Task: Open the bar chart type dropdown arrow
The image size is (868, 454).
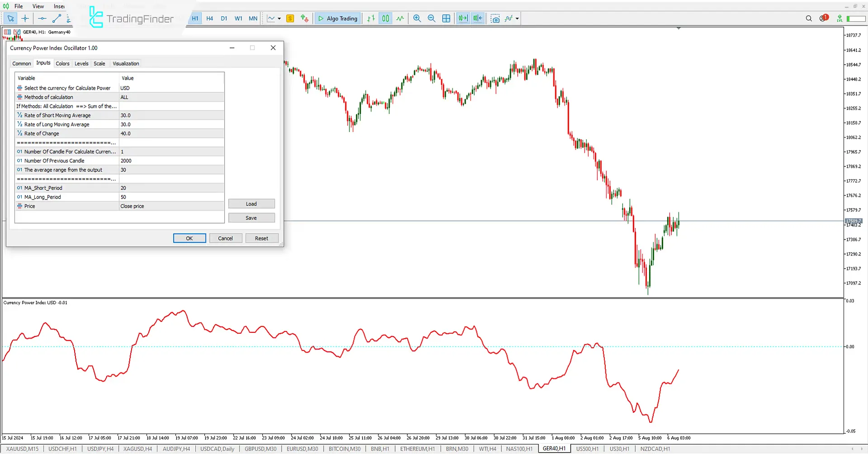Action: (x=279, y=19)
